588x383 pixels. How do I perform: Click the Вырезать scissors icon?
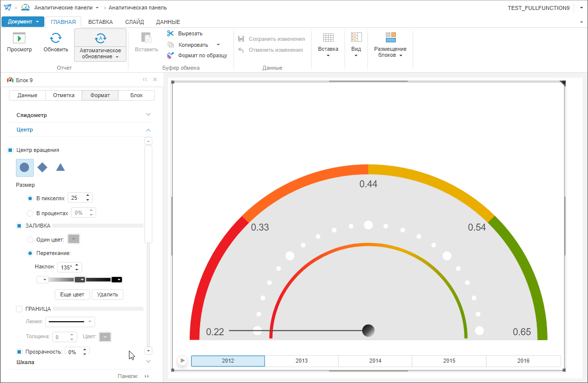(171, 33)
